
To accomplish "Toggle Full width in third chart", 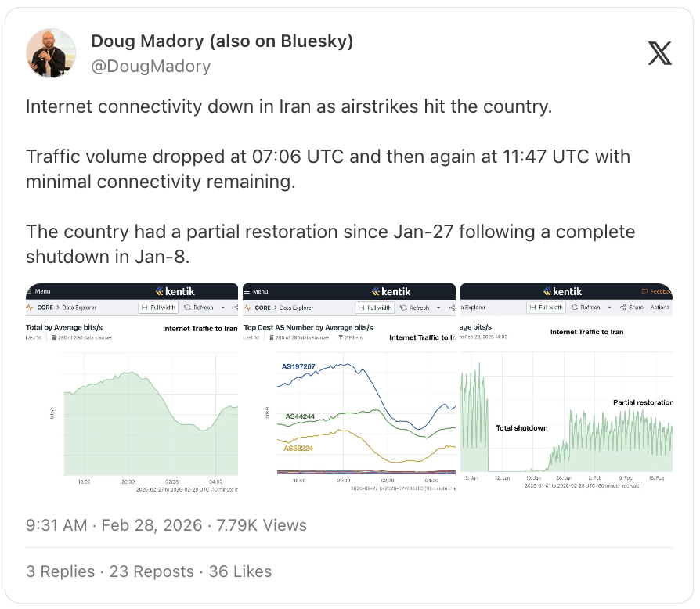I will point(546,308).
